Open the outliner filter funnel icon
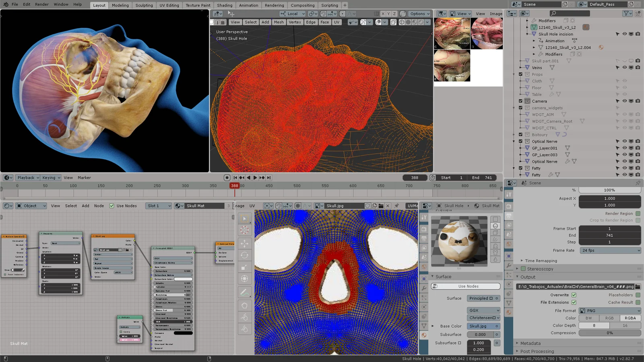 (626, 14)
